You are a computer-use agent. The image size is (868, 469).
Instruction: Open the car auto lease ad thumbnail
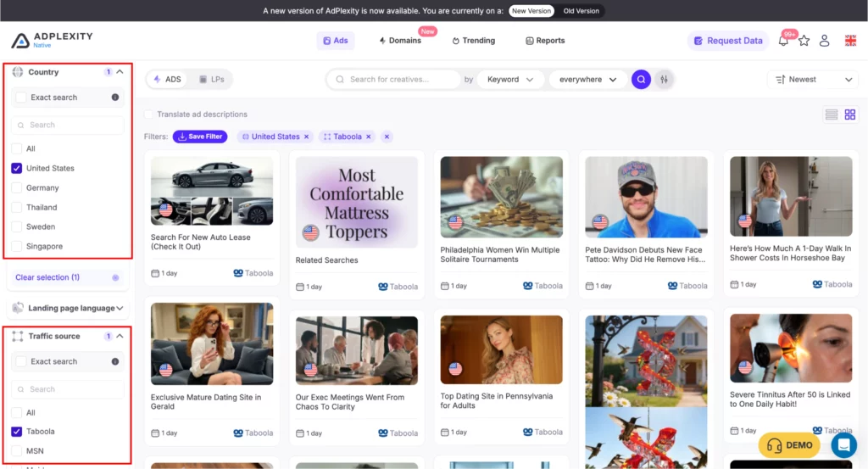point(212,191)
